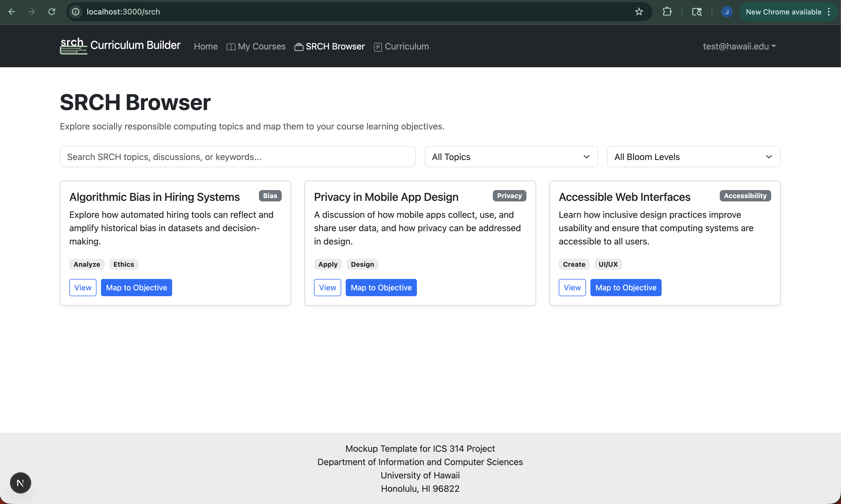841x504 pixels.
Task: Map Privacy in Mobile App Design to objective
Action: click(x=381, y=288)
